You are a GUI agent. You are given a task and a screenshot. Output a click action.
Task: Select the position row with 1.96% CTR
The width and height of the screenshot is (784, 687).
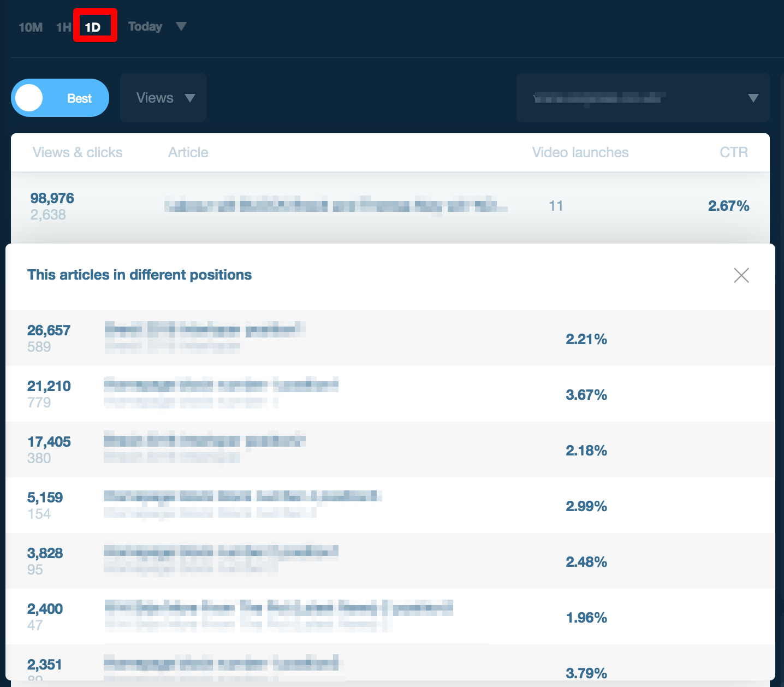point(390,617)
